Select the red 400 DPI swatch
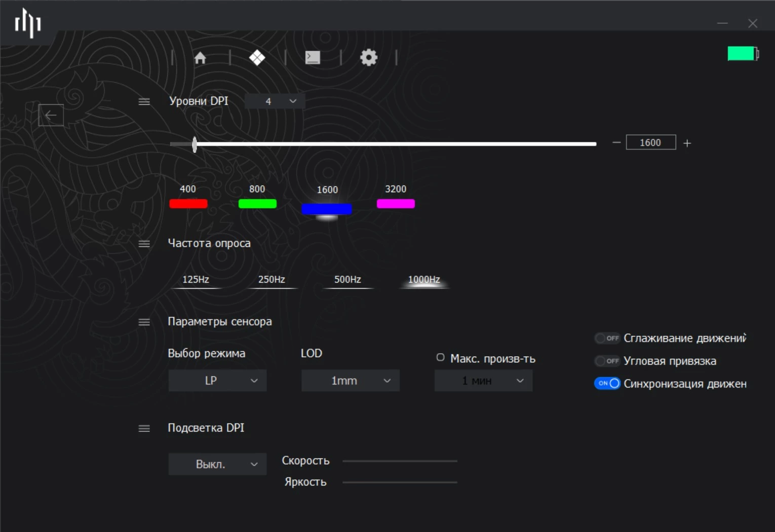Image resolution: width=775 pixels, height=532 pixels. pos(188,204)
